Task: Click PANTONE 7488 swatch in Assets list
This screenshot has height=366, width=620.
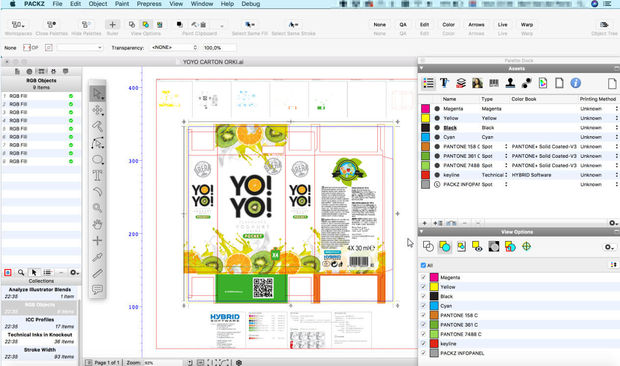Action: click(x=425, y=165)
